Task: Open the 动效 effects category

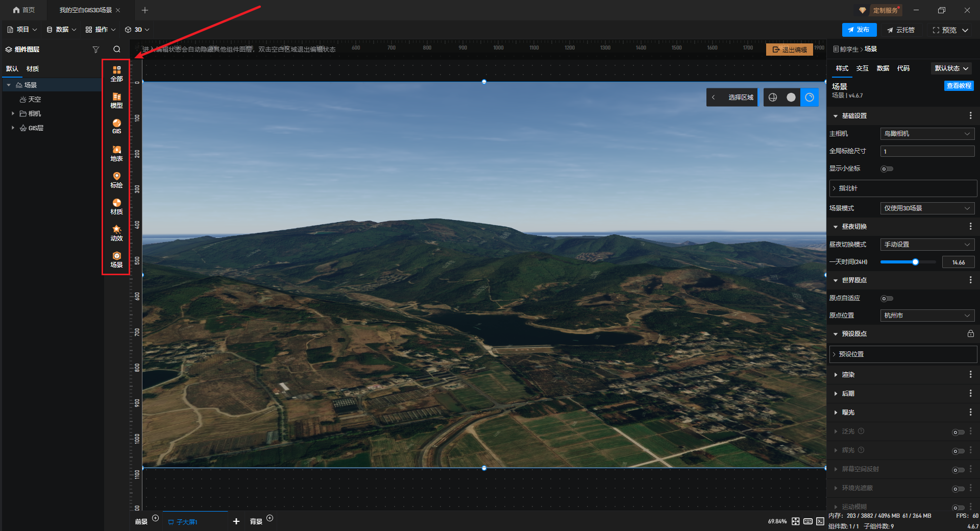Action: point(116,233)
